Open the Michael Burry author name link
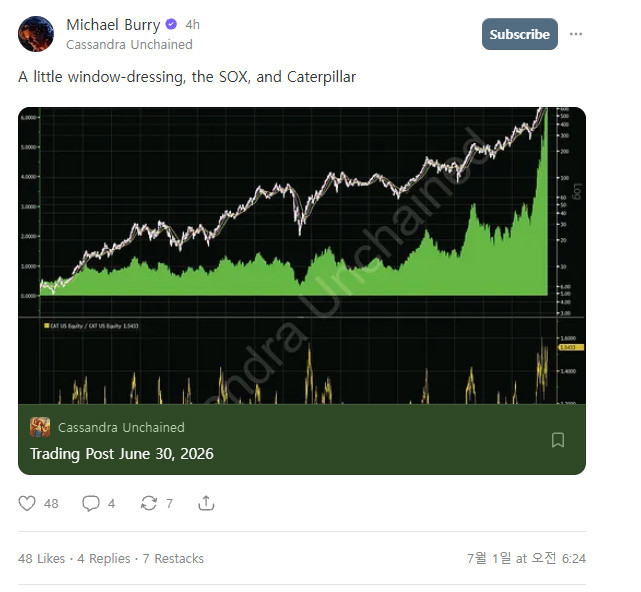This screenshot has width=641, height=592. tap(113, 25)
